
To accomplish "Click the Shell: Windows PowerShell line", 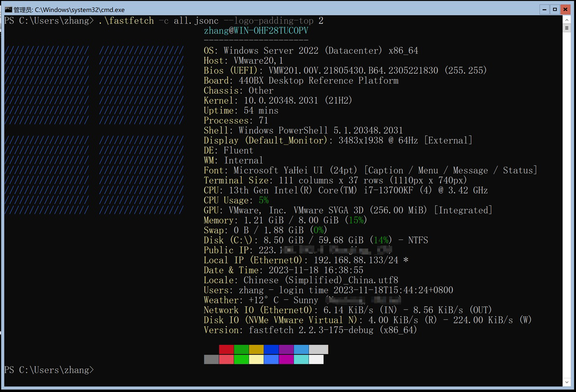I will (x=303, y=130).
